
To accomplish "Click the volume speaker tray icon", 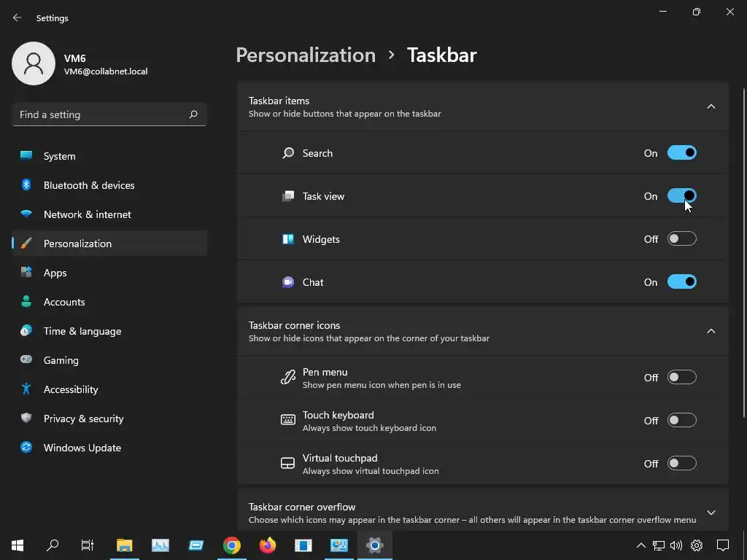I will [x=676, y=545].
